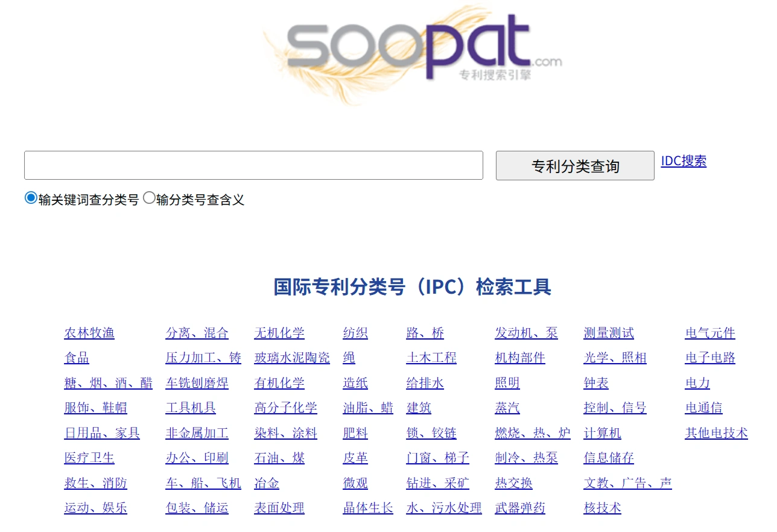
Task: Open 光学、照相 category
Action: [615, 358]
